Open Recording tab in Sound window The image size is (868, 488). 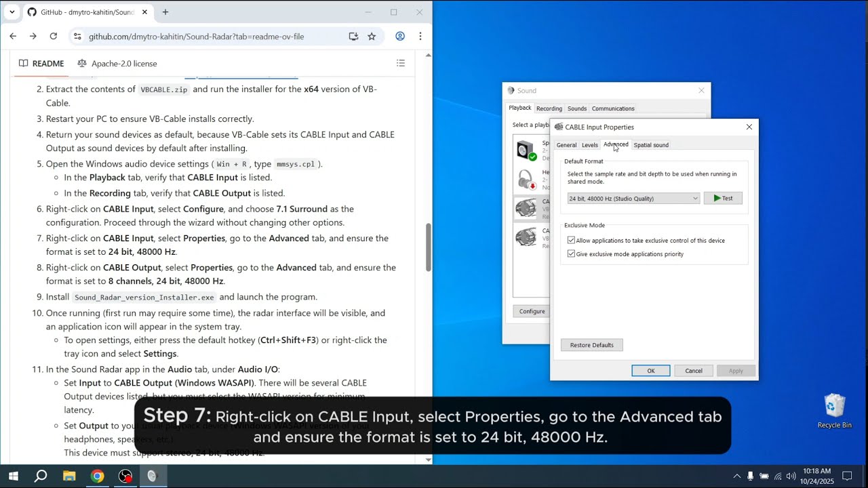[x=549, y=108]
